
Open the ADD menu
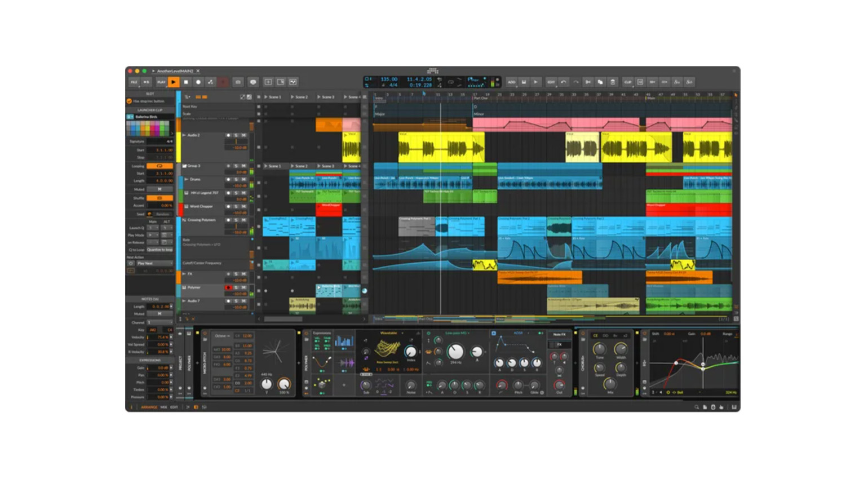[x=511, y=82]
